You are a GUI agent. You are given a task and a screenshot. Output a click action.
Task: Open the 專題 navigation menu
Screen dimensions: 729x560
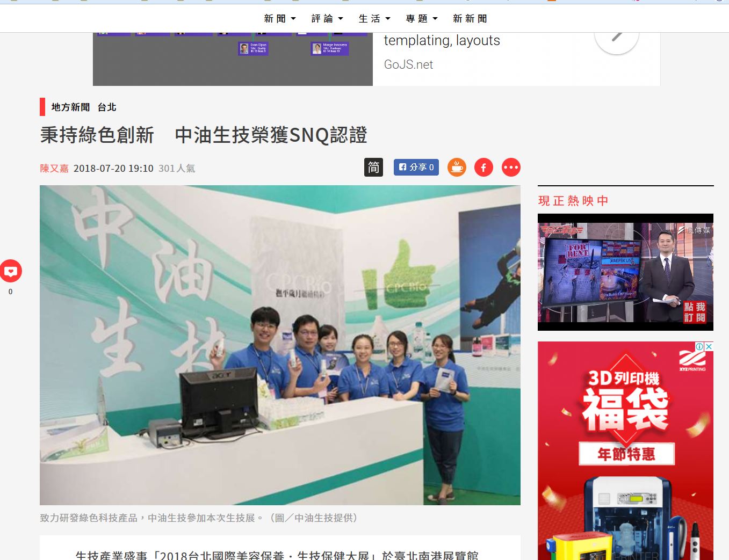pos(422,19)
